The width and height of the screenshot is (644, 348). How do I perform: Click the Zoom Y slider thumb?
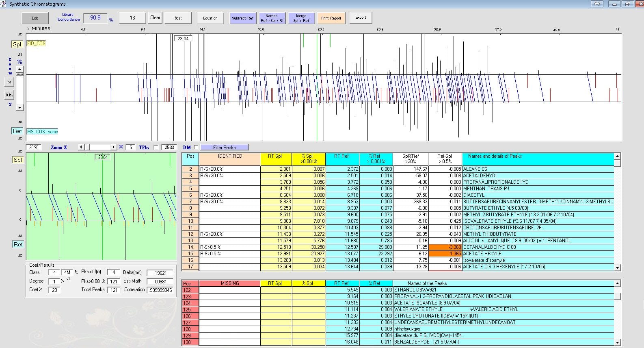(x=19, y=74)
